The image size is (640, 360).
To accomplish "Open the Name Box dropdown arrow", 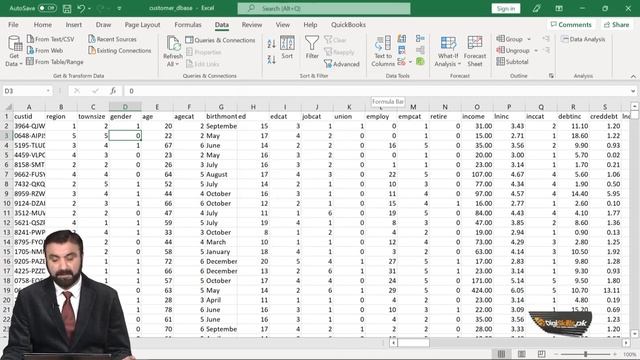I will [x=48, y=91].
